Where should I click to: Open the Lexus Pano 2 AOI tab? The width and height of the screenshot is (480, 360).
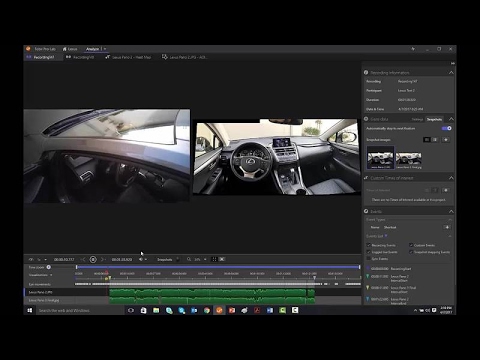point(184,57)
